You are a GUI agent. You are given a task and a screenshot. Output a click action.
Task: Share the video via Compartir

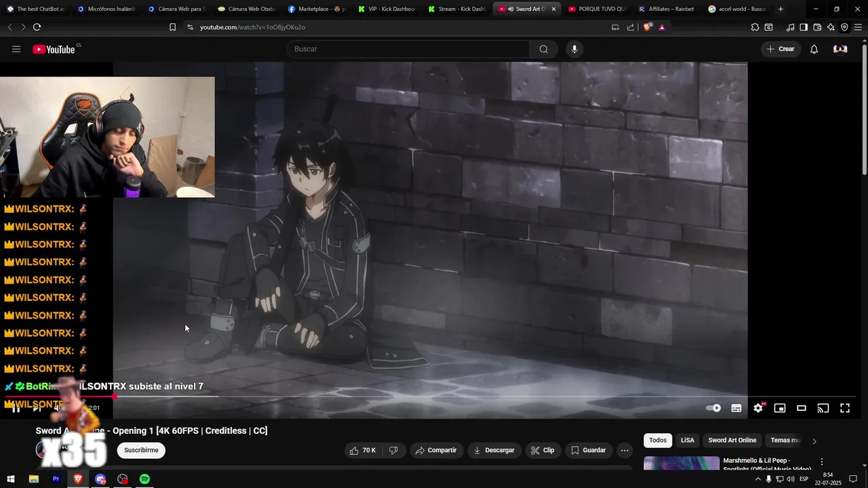pos(435,450)
